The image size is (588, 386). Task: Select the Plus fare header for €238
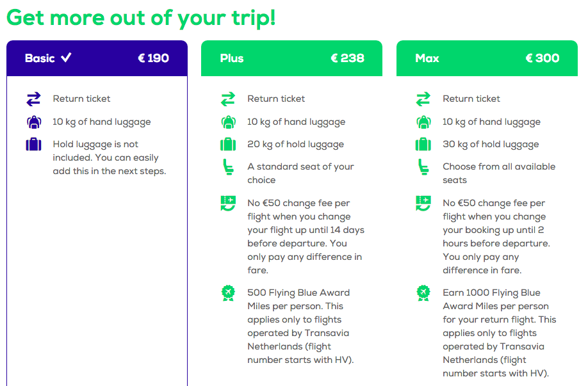291,58
